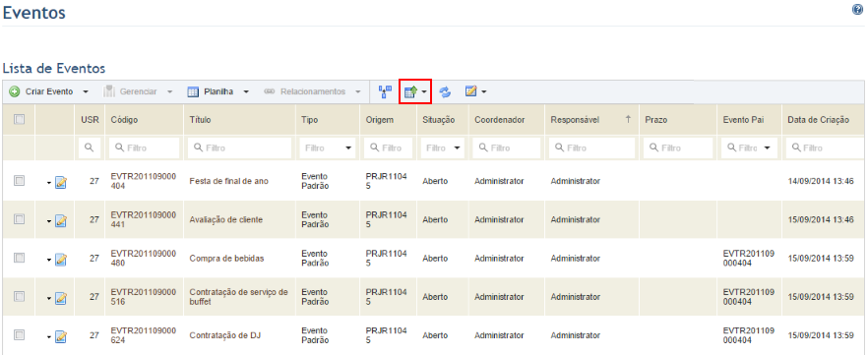This screenshot has width=868, height=355.
Task: Click the refresh list icon
Action: pos(446,91)
